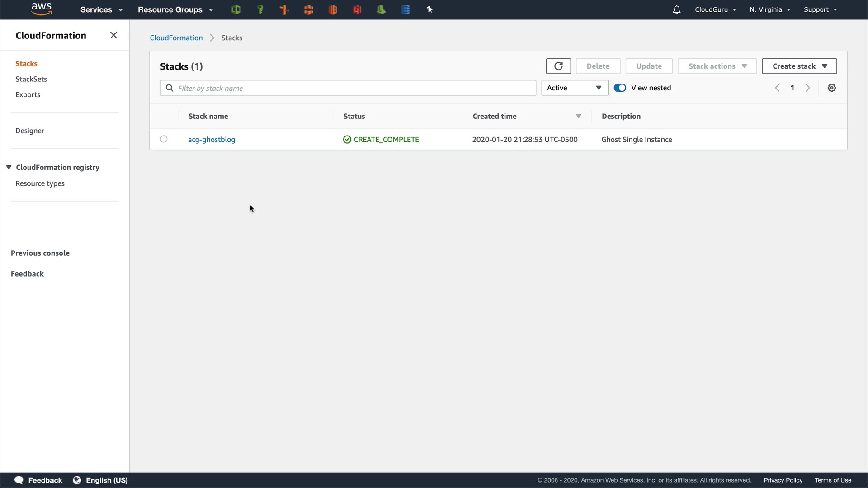Open the N. Virginia region menu
Screen dimensions: 868x488
(769, 9)
